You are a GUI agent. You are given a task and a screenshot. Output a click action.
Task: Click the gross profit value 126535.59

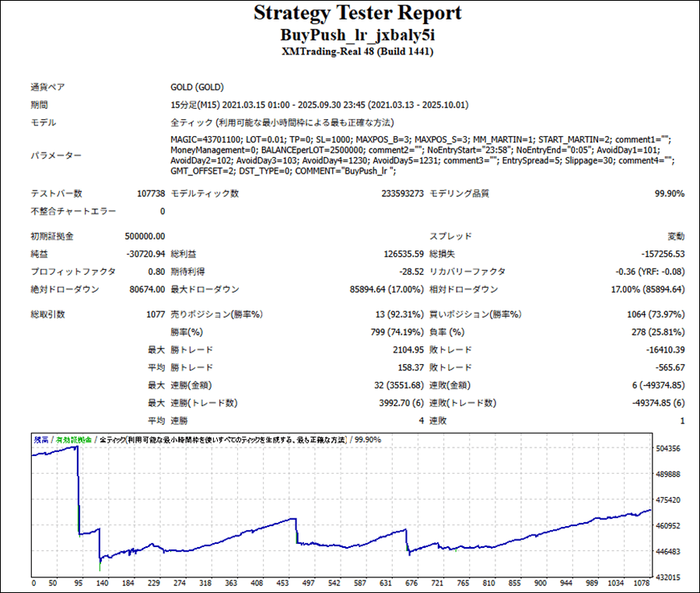pyautogui.click(x=397, y=254)
